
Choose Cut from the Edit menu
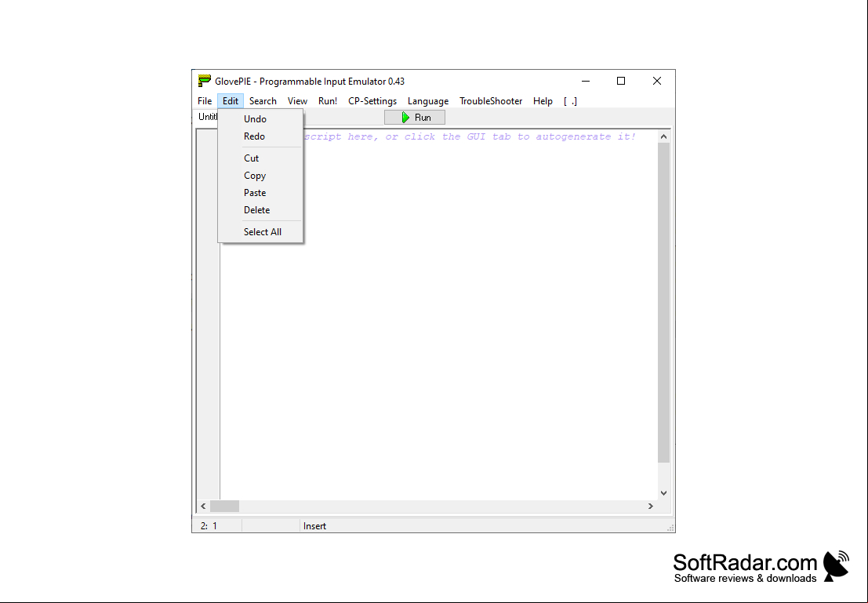pos(260,158)
